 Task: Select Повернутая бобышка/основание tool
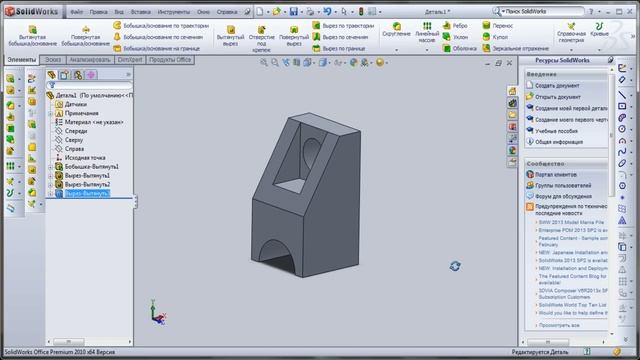click(x=85, y=36)
